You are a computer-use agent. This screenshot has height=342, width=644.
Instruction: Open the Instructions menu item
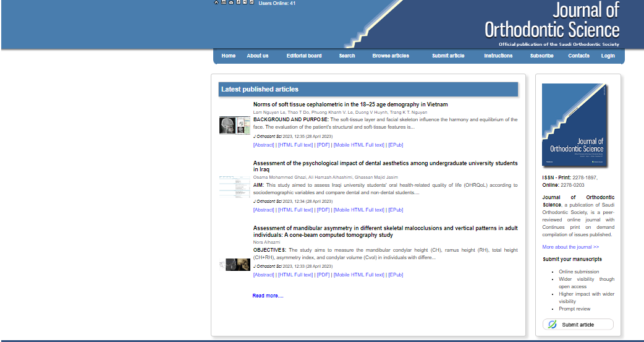(498, 56)
